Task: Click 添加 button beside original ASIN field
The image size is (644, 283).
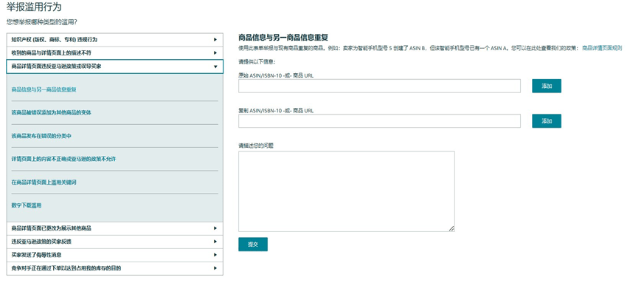Action: (546, 86)
